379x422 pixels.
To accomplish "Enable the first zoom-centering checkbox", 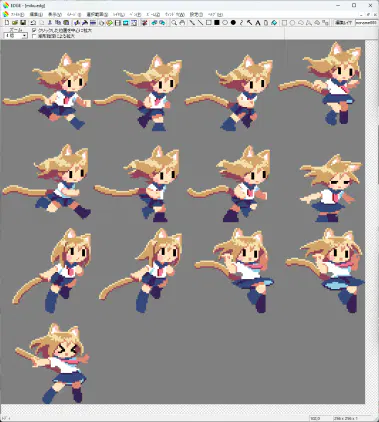I will coord(34,30).
